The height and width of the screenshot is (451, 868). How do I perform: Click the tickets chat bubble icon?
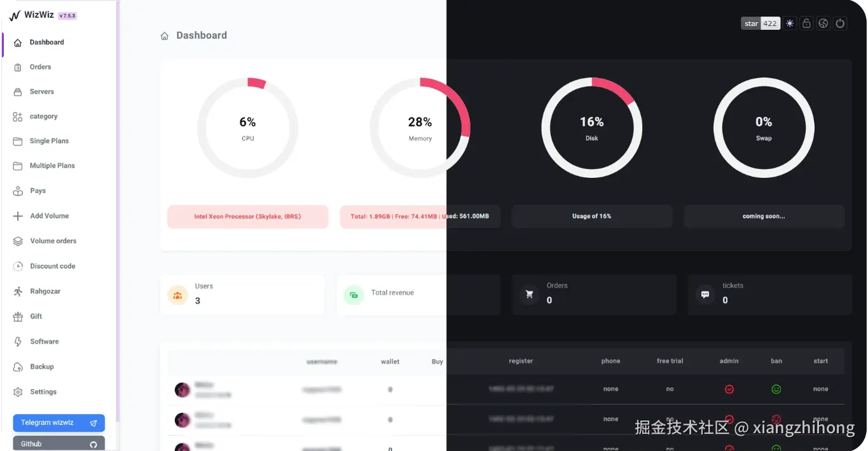[x=705, y=295]
